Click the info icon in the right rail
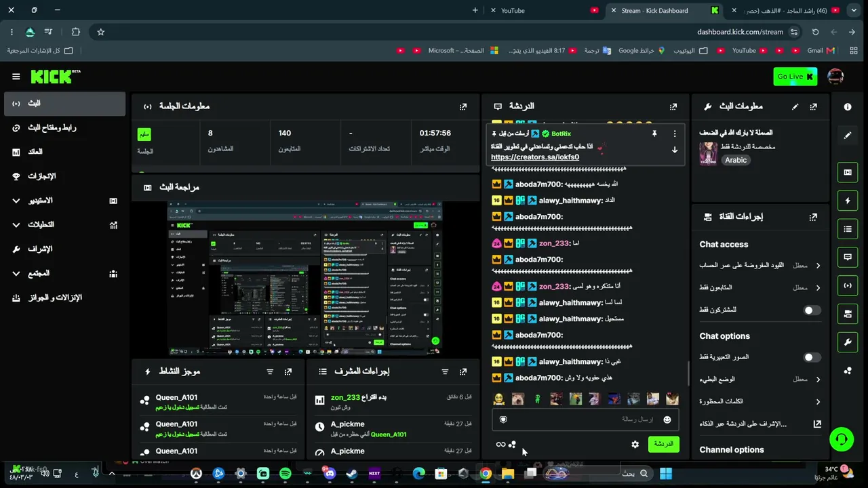This screenshot has width=868, height=488. coord(848,107)
